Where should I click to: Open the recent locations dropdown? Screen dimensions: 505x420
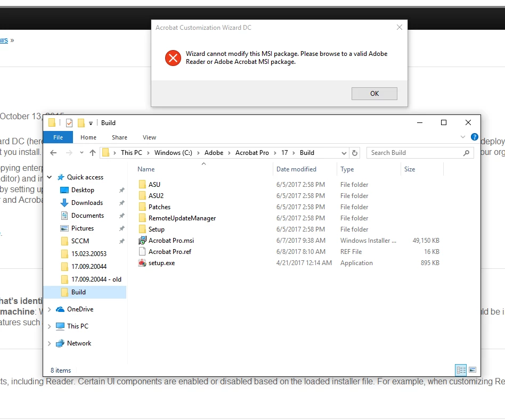tap(82, 153)
